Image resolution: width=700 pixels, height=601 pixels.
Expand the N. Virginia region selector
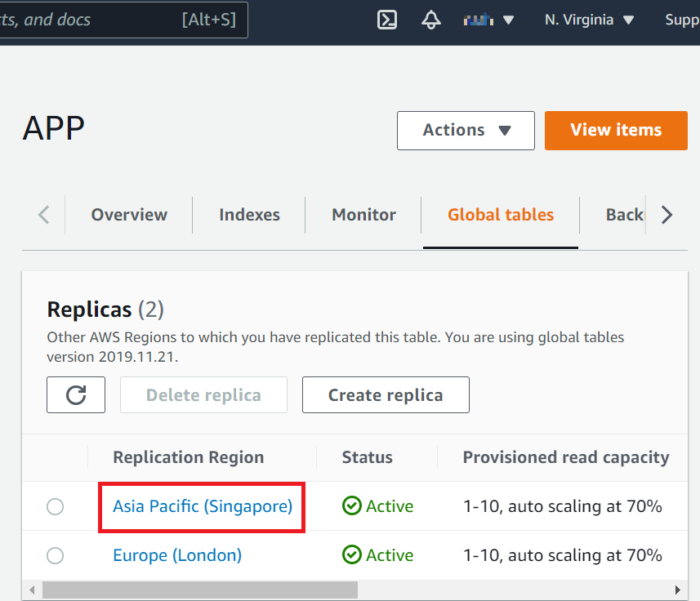[589, 20]
